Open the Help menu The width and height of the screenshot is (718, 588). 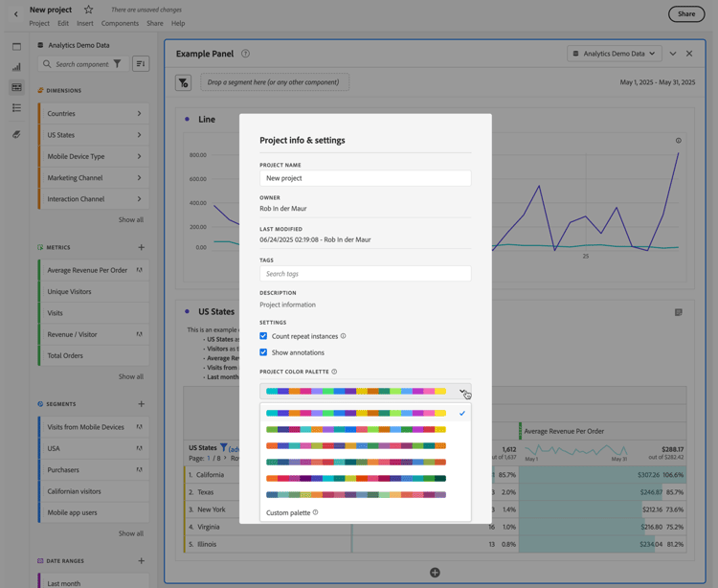pyautogui.click(x=178, y=23)
